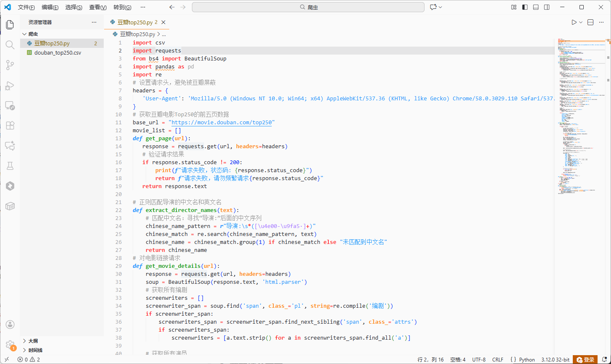Run the Python file with play button
Viewport: 611px width, 364px height.
coord(574,22)
